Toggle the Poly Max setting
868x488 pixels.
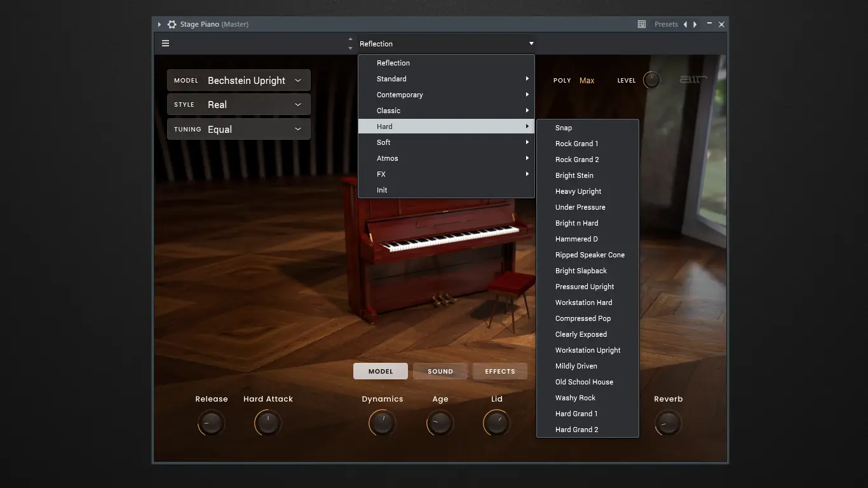(587, 80)
